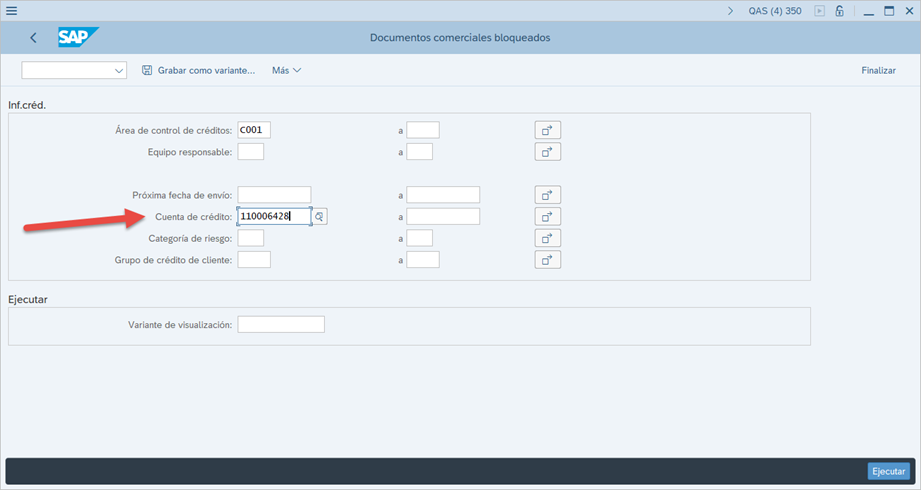Expand the Más menu
921x490 pixels.
[286, 71]
